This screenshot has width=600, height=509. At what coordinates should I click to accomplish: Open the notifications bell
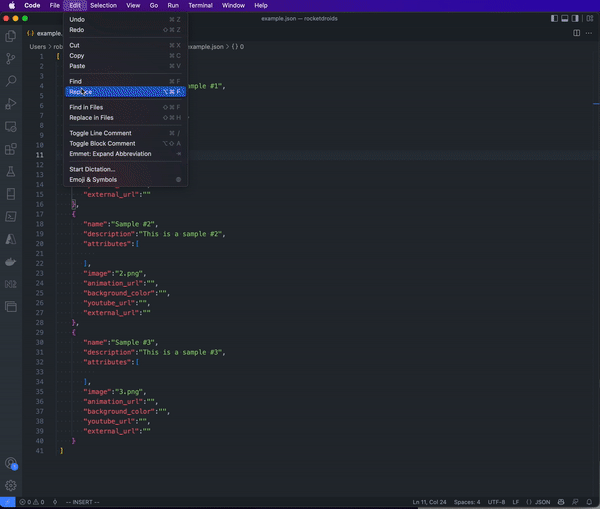(x=589, y=502)
